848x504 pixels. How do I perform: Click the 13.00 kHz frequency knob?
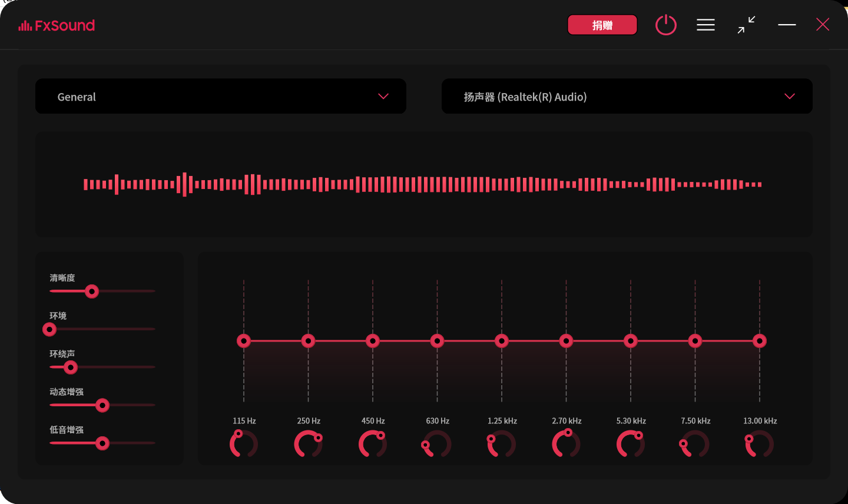click(x=760, y=444)
